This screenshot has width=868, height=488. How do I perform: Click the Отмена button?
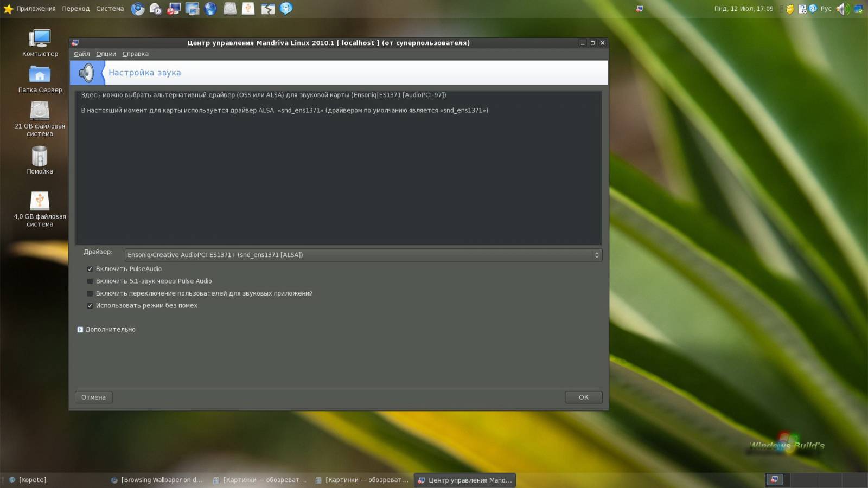point(93,397)
